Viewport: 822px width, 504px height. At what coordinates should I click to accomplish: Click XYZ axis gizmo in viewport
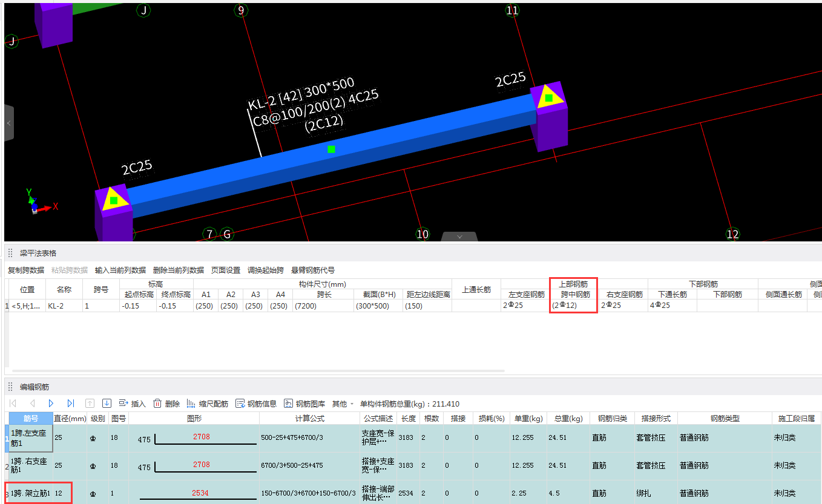42,203
